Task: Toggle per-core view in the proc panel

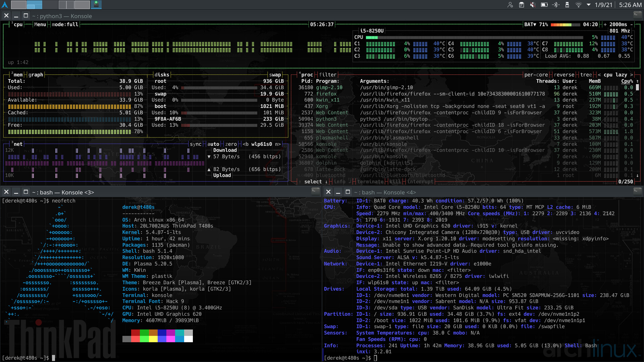Action: coord(536,74)
